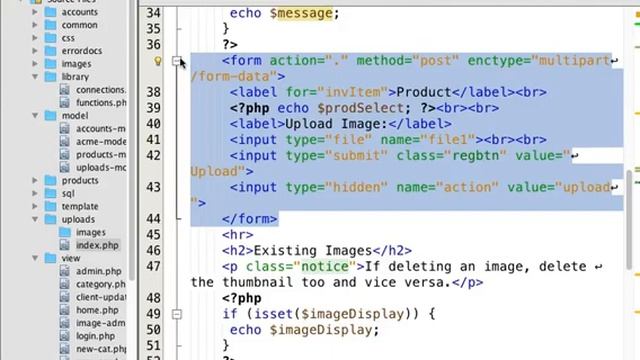Screen dimensions: 640x360
Task: Click the $prodSelect variable on line 39
Action: [361, 108]
